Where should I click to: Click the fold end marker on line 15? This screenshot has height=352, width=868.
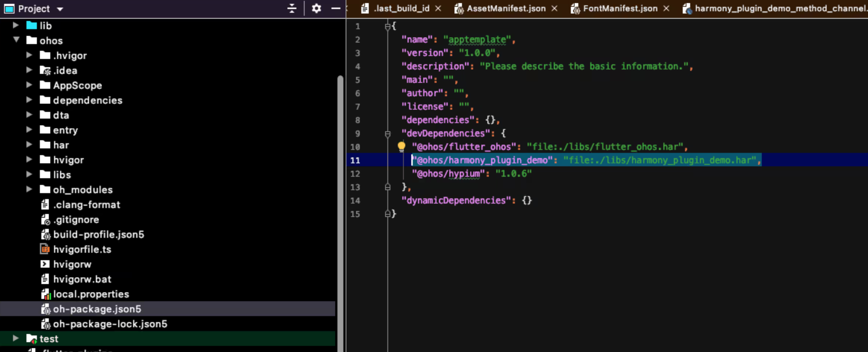pyautogui.click(x=387, y=214)
